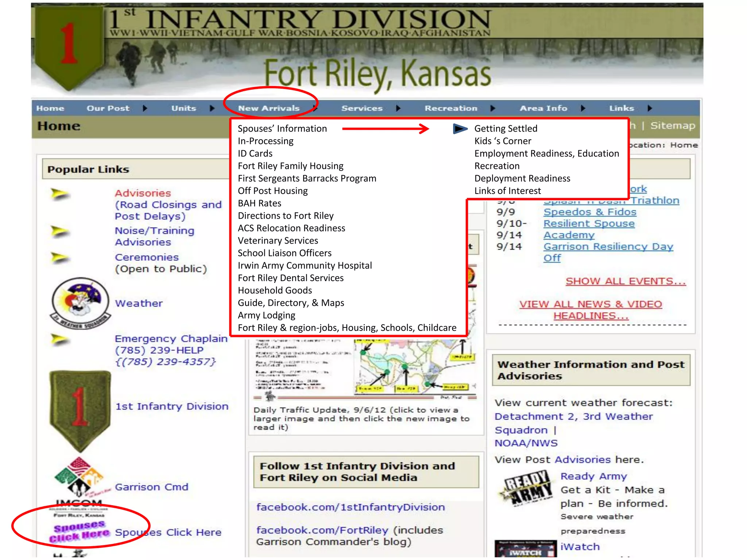Select Spouses' Information menu entry
Image resolution: width=747 pixels, height=560 pixels.
(282, 129)
